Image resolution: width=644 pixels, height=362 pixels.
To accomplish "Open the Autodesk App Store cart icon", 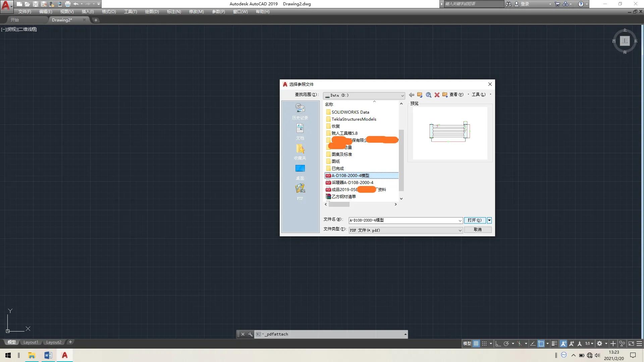I will [557, 4].
